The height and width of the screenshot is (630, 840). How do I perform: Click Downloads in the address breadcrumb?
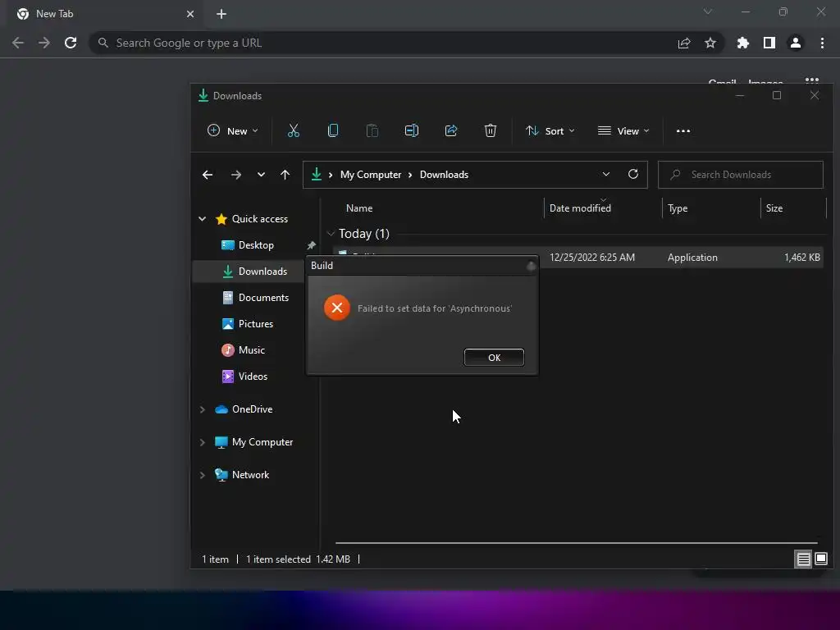click(444, 175)
